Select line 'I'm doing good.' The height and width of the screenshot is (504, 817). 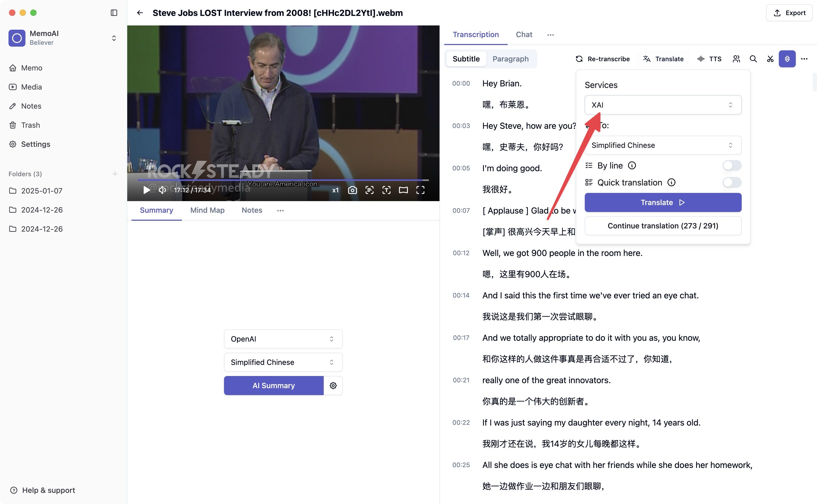(x=512, y=168)
